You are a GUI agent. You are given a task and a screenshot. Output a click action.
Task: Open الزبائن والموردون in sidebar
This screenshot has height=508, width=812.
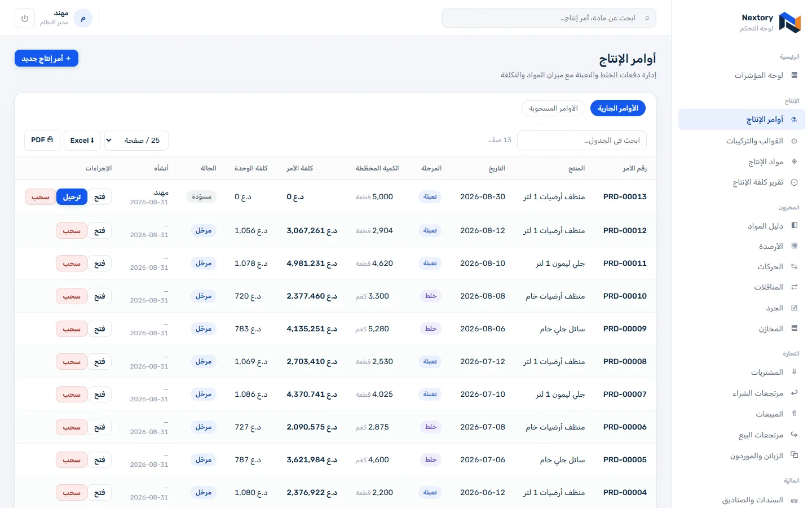coord(742,456)
